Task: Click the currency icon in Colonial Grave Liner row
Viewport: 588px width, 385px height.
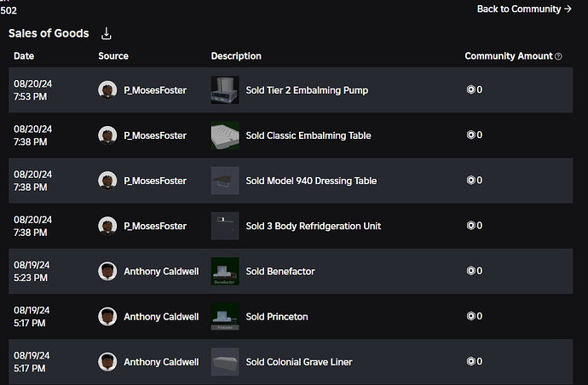Action: pyautogui.click(x=470, y=362)
